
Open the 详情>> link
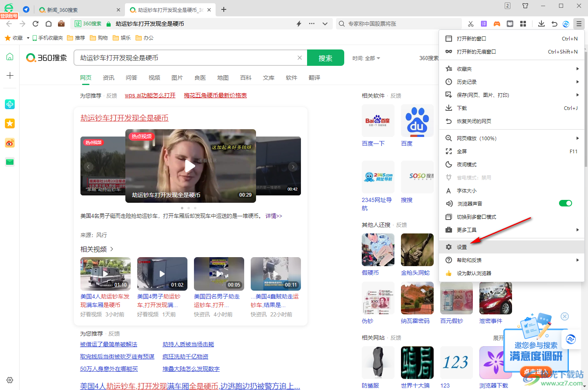(274, 215)
